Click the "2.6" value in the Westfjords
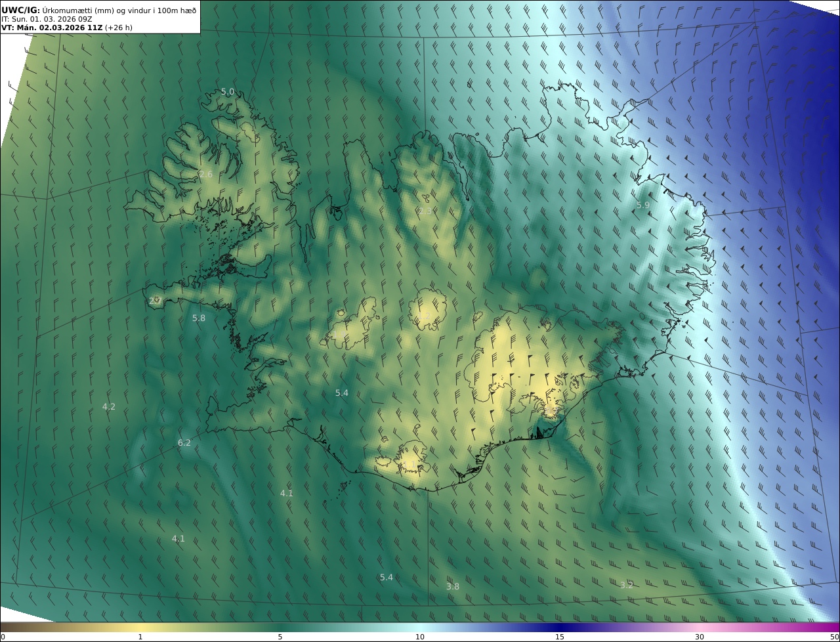Viewport: 840px width, 642px height. pos(205,175)
